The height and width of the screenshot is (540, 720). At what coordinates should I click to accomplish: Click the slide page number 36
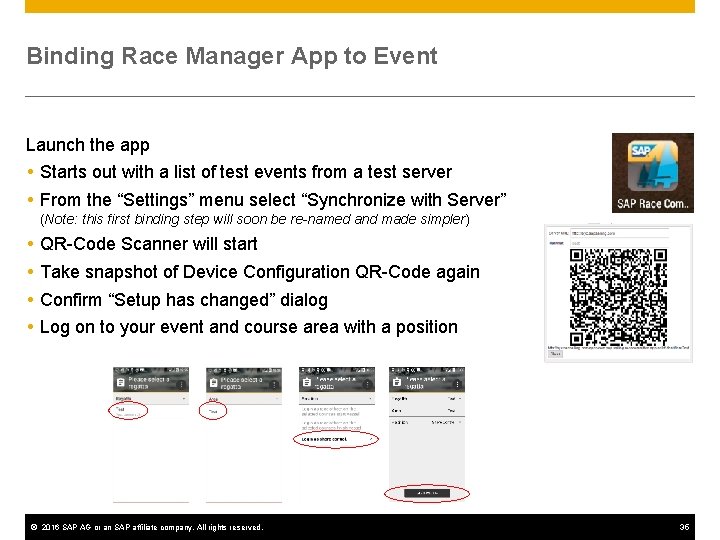684,527
